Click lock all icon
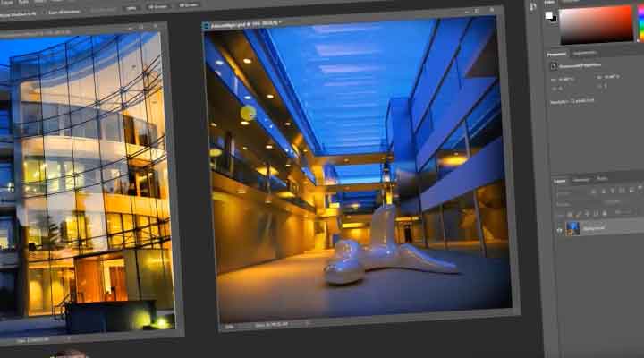This screenshot has height=358, width=644. 604,213
